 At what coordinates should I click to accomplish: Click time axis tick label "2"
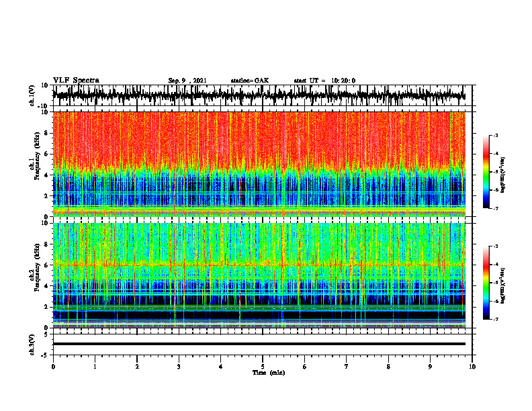pos(137,367)
